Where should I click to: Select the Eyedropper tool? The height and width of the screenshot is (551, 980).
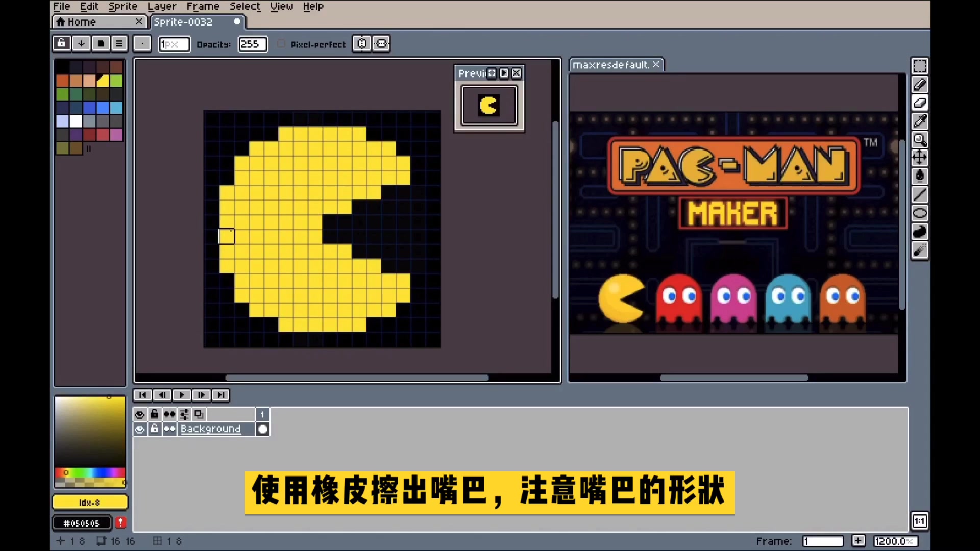pos(920,121)
